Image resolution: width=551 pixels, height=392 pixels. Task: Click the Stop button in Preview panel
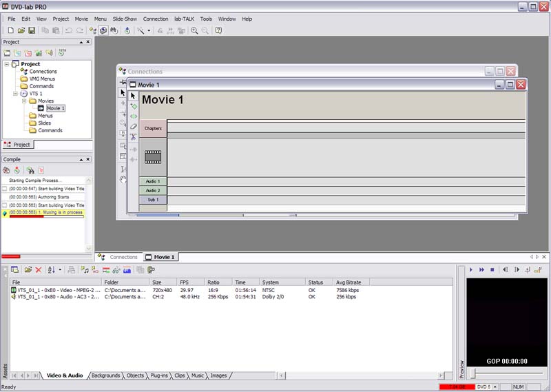[492, 270]
